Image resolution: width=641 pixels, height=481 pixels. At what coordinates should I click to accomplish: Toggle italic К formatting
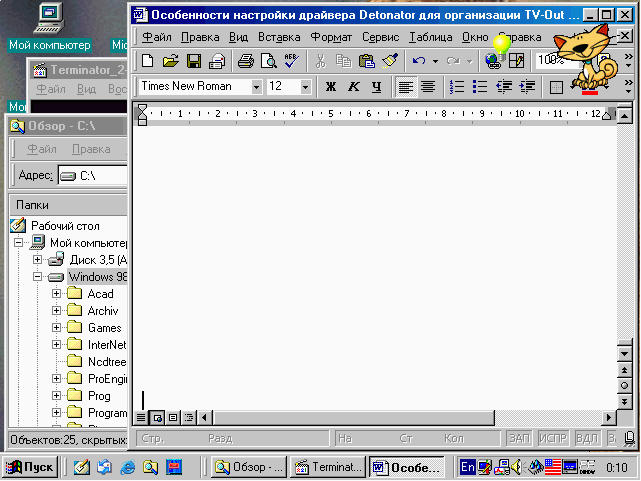click(x=354, y=87)
